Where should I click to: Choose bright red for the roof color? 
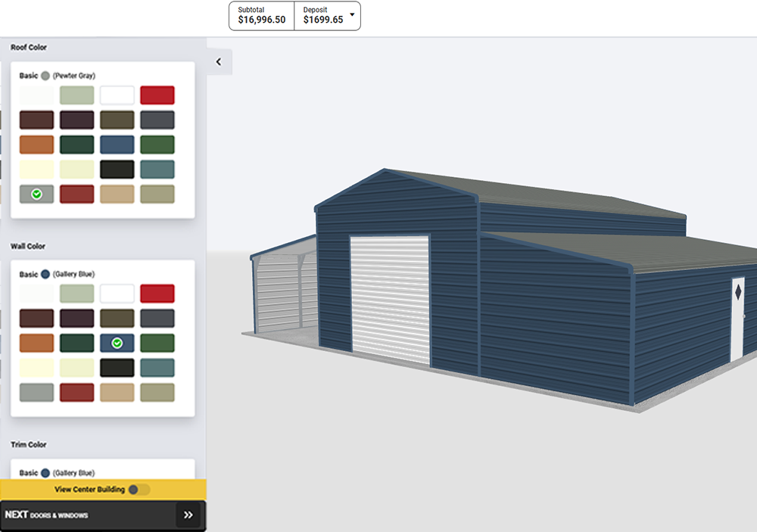(157, 95)
